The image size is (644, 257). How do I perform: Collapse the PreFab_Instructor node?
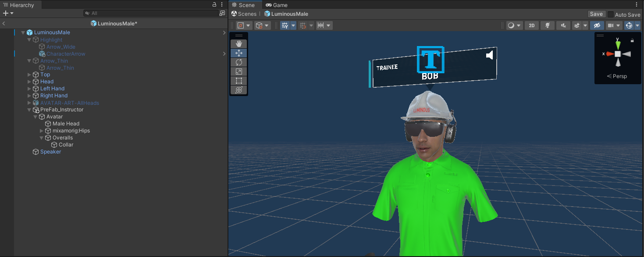point(29,110)
